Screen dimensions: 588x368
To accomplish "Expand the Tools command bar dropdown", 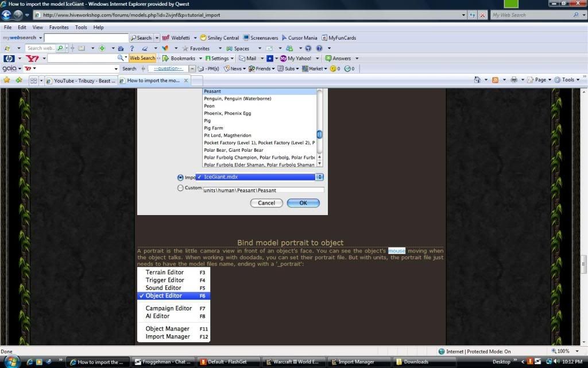I will [578, 79].
